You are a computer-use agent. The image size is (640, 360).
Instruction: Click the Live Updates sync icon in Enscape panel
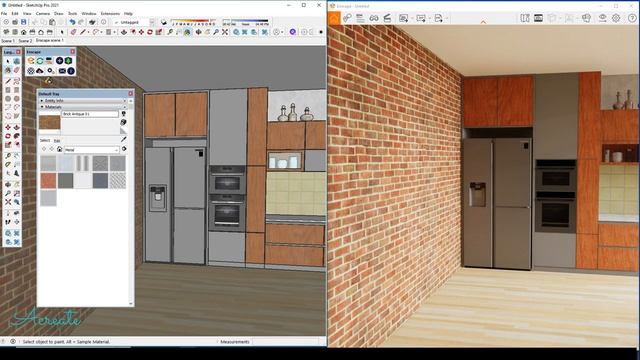coord(40,60)
